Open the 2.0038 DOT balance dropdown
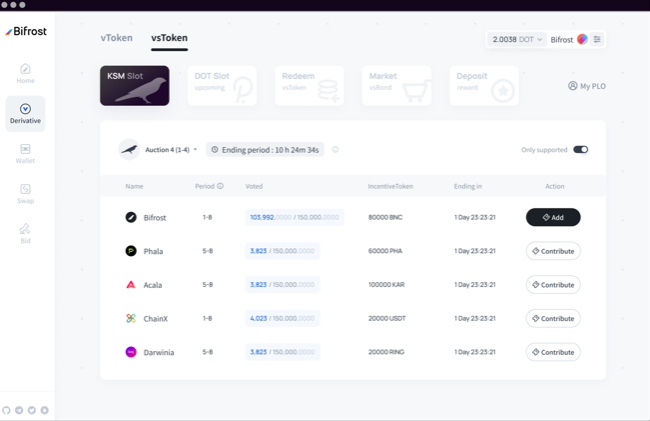650x421 pixels. 517,39
